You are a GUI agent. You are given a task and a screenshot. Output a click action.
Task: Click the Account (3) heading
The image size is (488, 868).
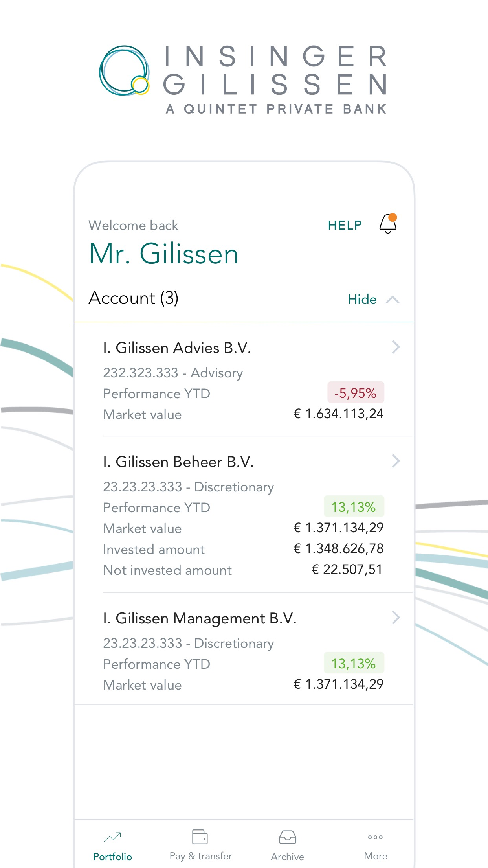tap(134, 298)
